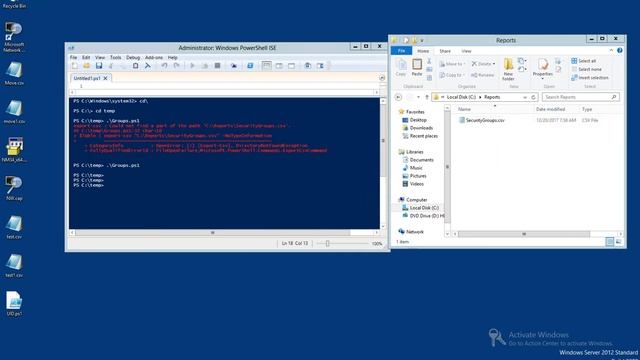Screen dimensions: 640x360
Task: Click the ISE console horizontal scrollbar
Action: (x=212, y=233)
